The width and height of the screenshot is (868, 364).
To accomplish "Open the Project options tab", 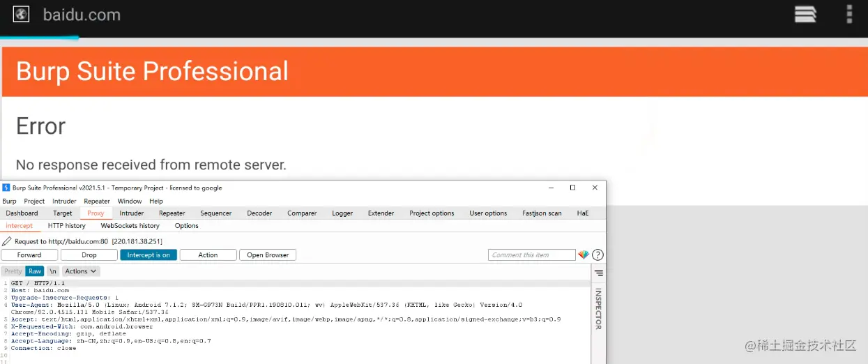I will (432, 213).
